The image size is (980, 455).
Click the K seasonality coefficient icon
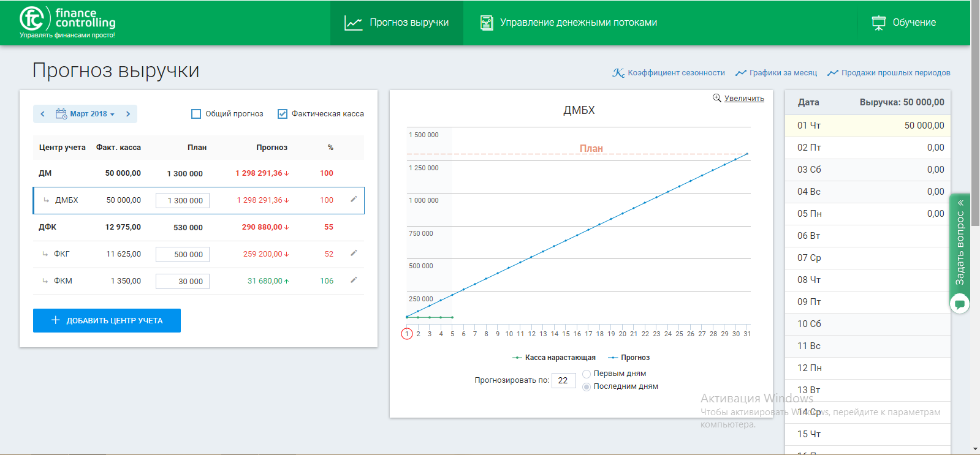[x=618, y=73]
